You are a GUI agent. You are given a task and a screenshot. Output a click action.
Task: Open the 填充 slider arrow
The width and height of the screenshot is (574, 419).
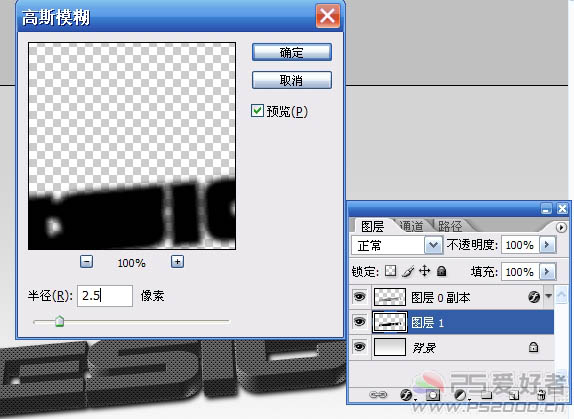pyautogui.click(x=547, y=272)
